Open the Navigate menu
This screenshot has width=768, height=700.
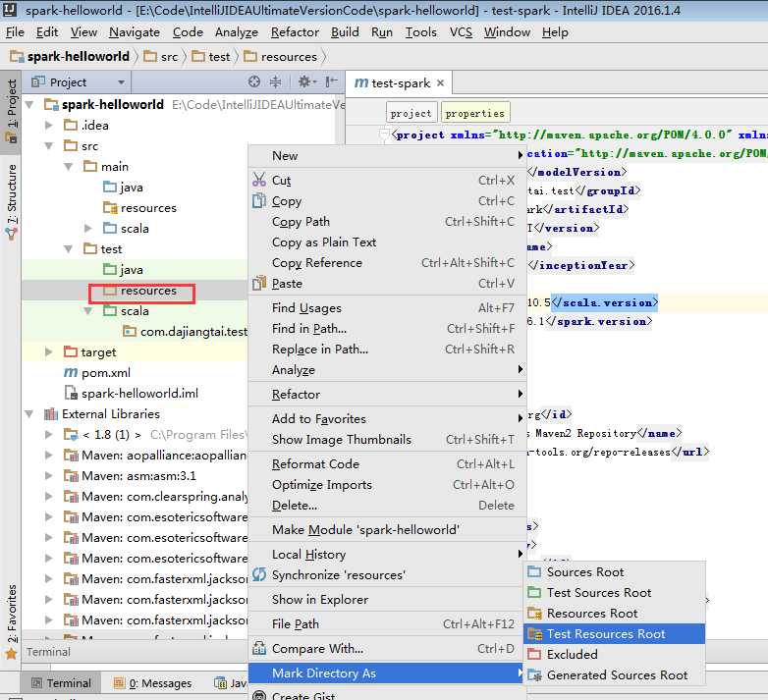coord(135,32)
